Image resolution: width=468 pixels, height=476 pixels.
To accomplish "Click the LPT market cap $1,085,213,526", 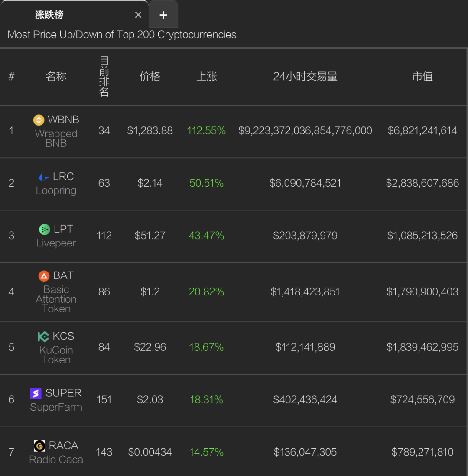I will click(422, 236).
